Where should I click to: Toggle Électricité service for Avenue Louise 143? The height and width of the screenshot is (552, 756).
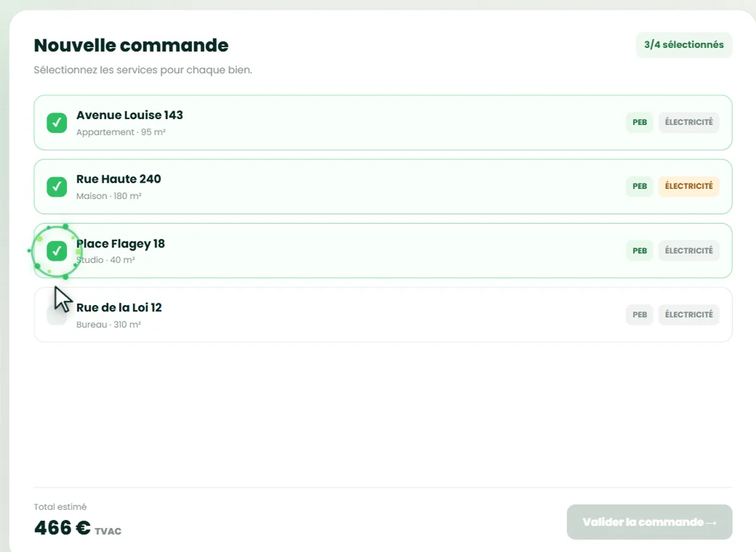coord(689,122)
